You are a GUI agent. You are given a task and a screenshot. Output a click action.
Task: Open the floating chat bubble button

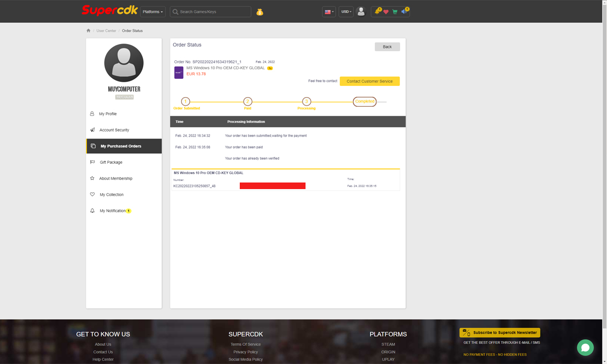pyautogui.click(x=585, y=347)
